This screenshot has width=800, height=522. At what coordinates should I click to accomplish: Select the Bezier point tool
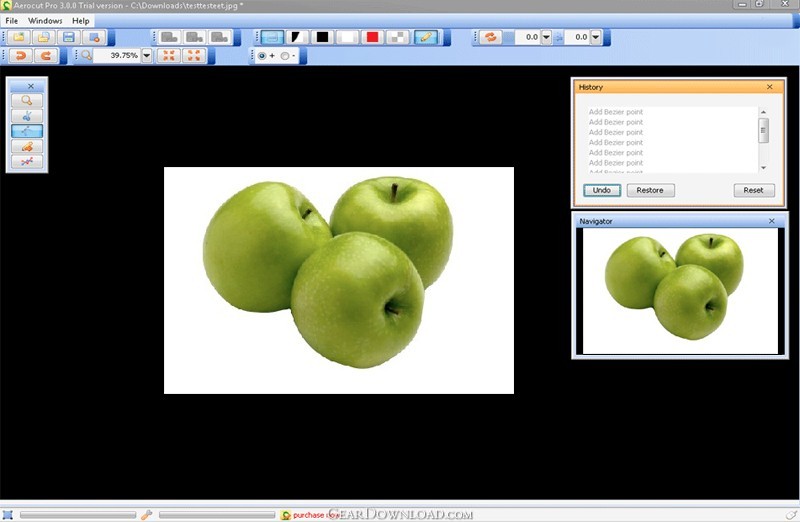point(26,131)
